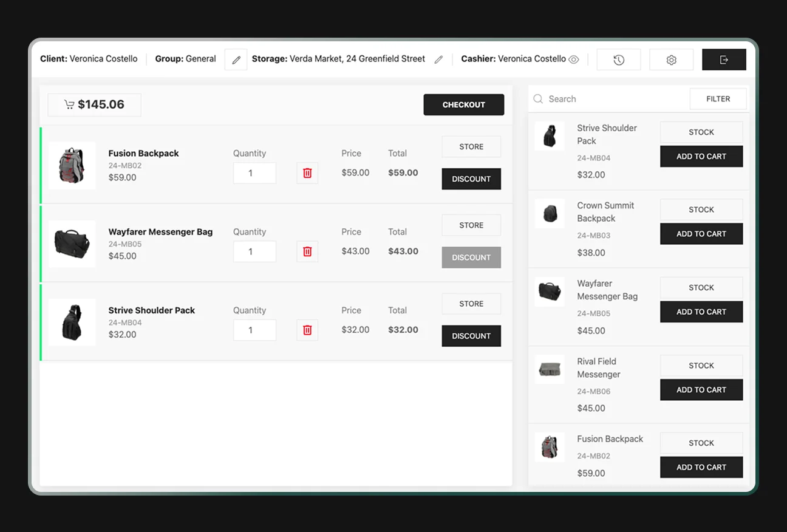Click Fusion Backpack thumbnail in cart
This screenshot has height=532, width=787.
click(72, 166)
